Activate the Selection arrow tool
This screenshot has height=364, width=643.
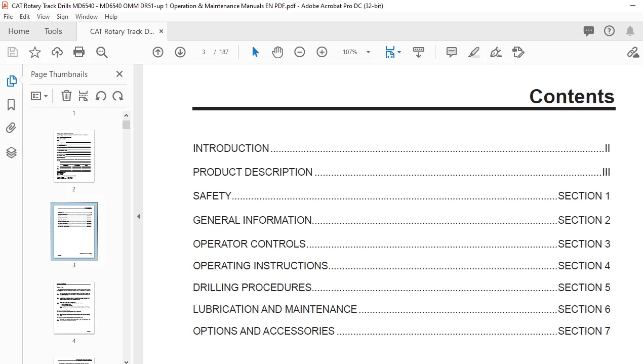pyautogui.click(x=255, y=52)
